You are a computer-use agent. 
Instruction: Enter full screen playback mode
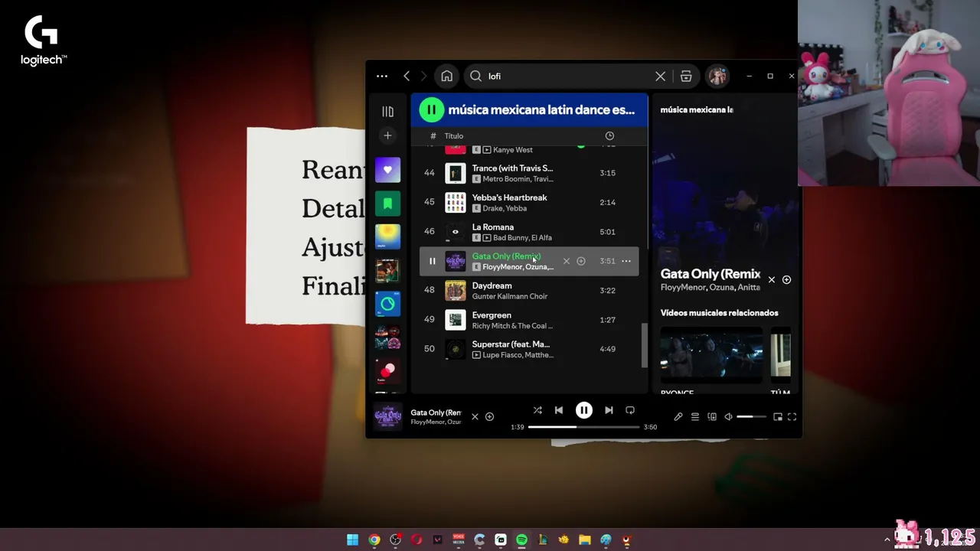pos(792,417)
